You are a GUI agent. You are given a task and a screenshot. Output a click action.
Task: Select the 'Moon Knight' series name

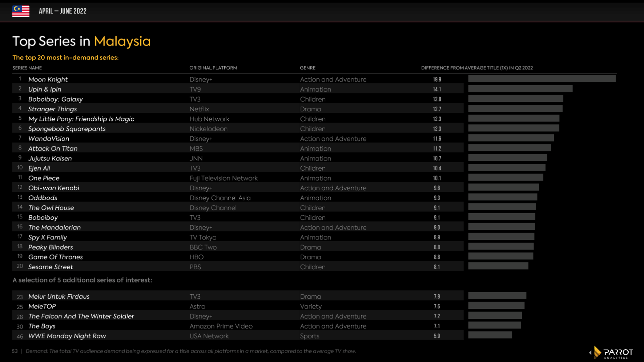click(x=48, y=79)
